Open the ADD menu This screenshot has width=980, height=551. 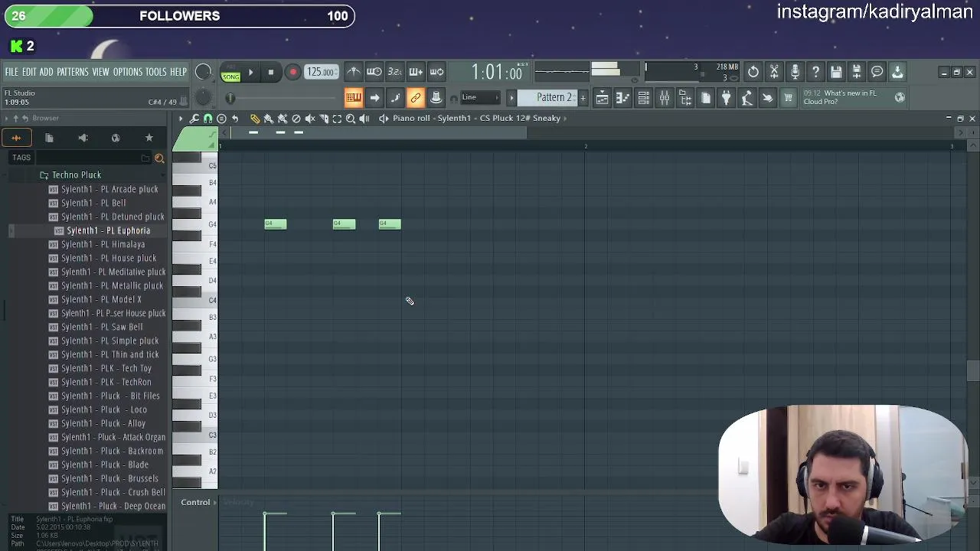(46, 72)
